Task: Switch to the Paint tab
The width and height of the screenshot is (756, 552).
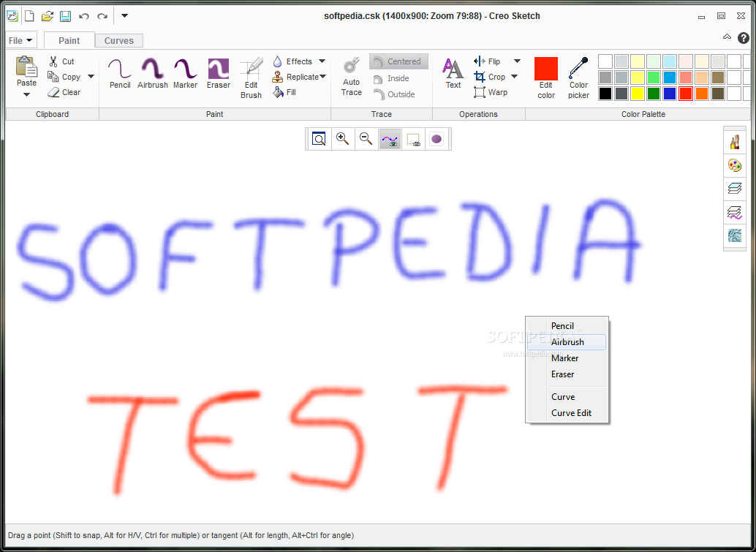Action: [x=69, y=40]
